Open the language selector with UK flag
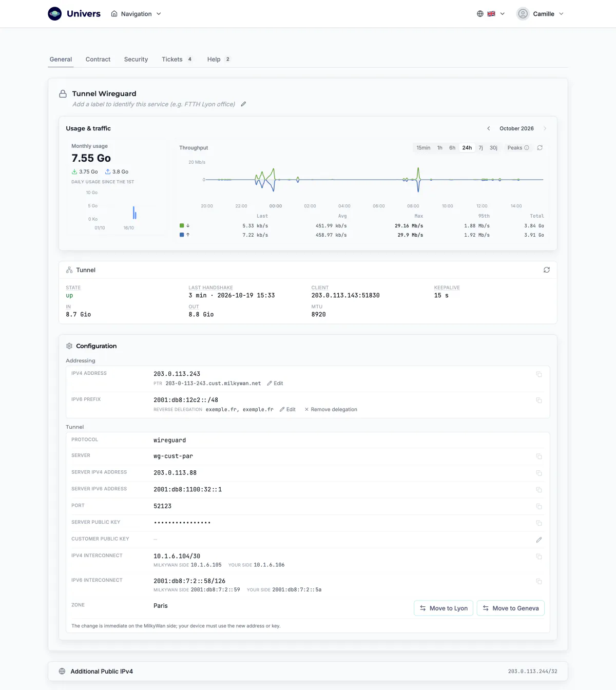616x690 pixels. point(491,14)
